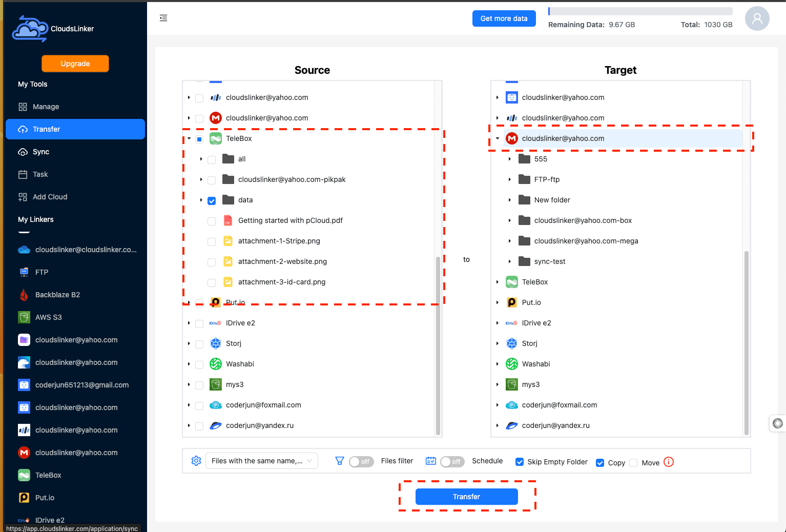Click the remaining data progress bar
This screenshot has width=786, height=532.
pyautogui.click(x=640, y=11)
